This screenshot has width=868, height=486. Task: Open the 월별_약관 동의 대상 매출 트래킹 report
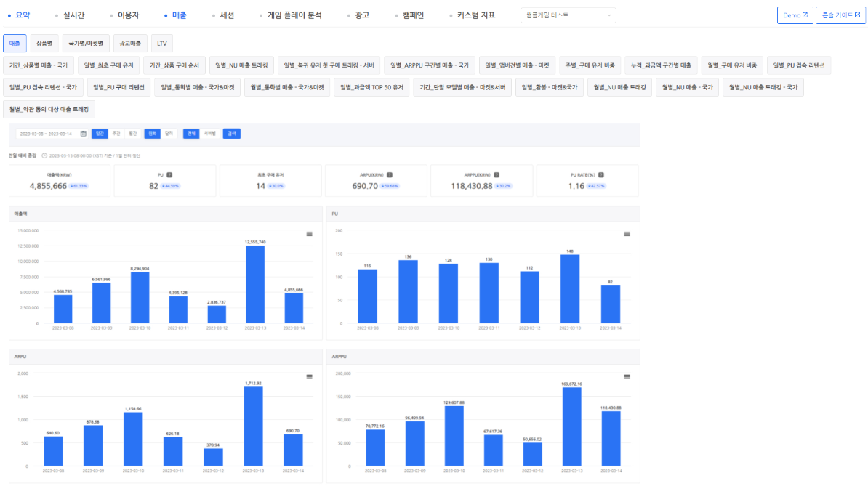[49, 110]
